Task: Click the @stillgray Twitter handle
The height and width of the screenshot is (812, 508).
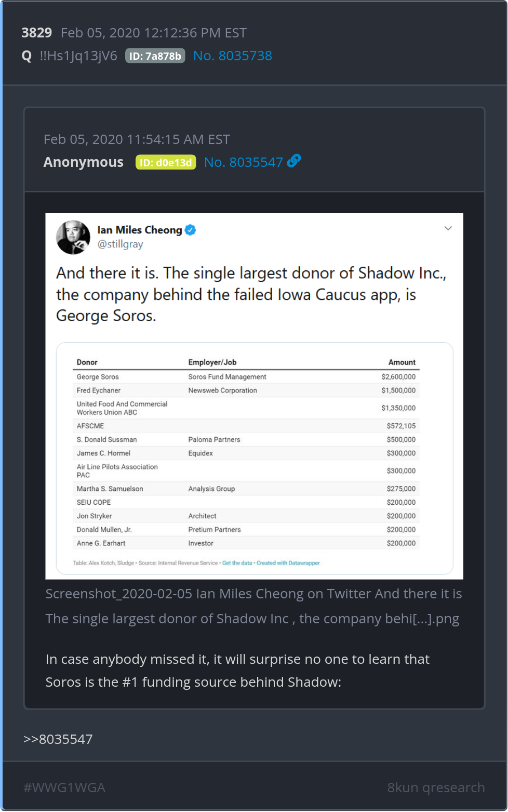Action: pos(120,244)
